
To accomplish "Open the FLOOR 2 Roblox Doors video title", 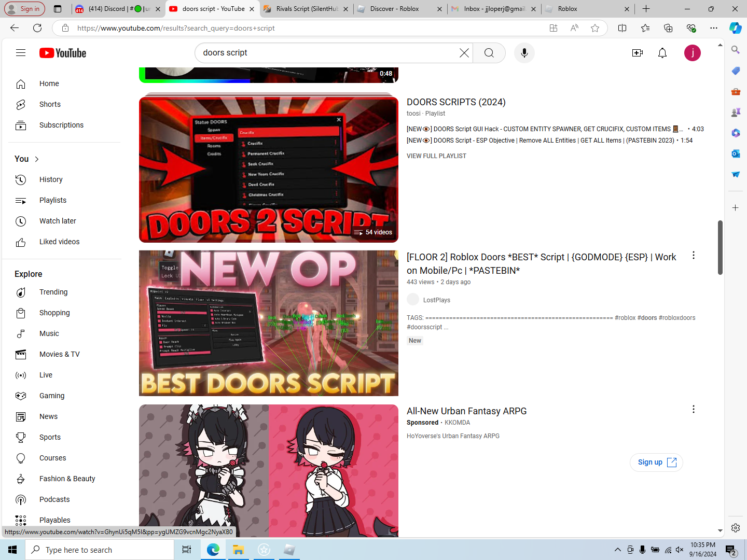I will [x=542, y=263].
